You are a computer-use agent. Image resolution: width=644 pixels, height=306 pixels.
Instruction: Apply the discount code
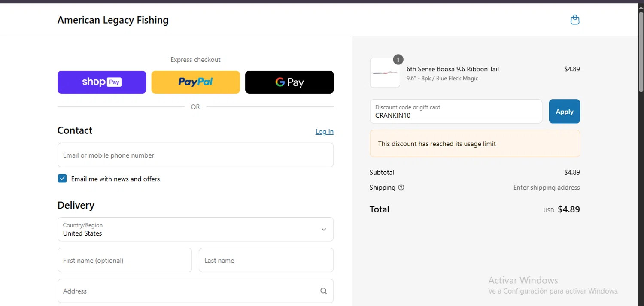564,112
